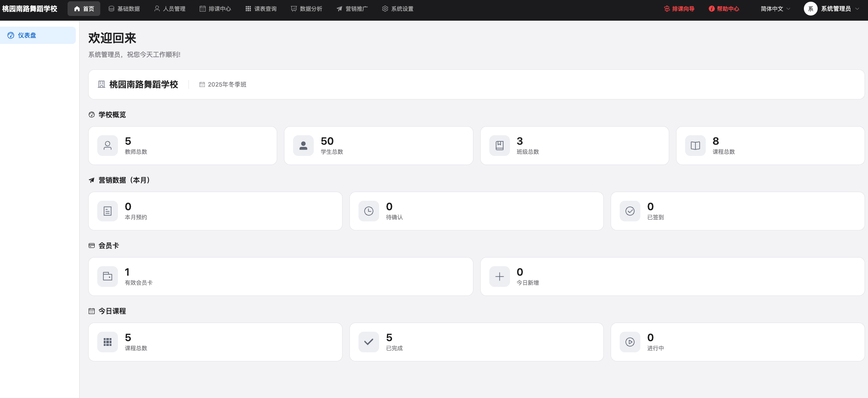Click the teacher total card icon
This screenshot has width=868, height=398.
[108, 146]
